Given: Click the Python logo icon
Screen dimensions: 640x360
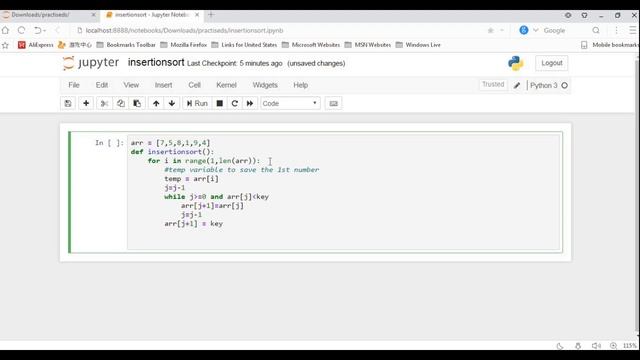Looking at the screenshot, I should coord(516,63).
